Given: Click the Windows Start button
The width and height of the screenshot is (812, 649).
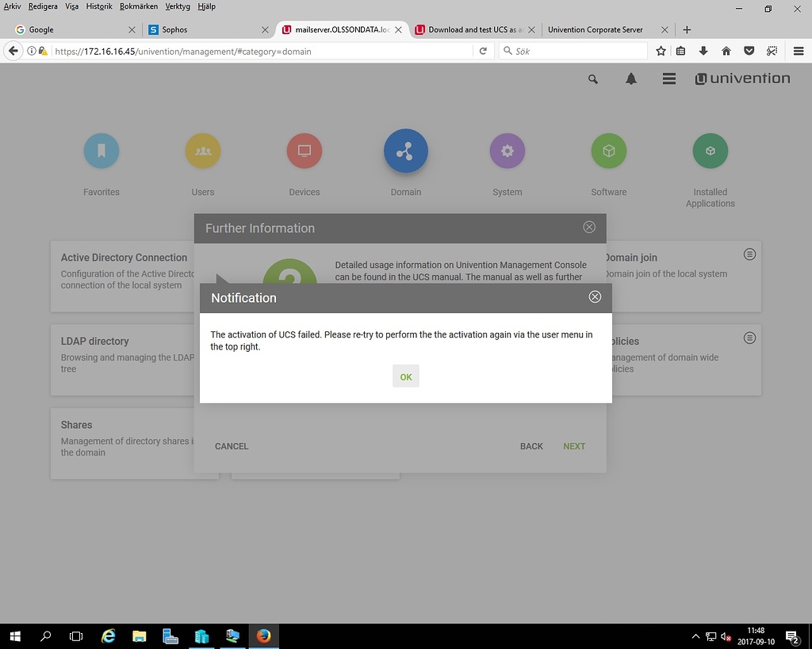Looking at the screenshot, I should [16, 636].
